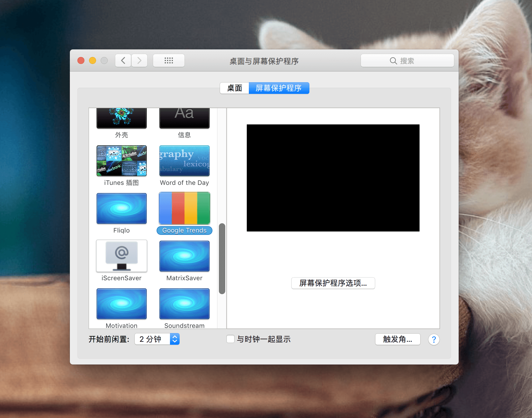
Task: Pick the MatrixSaver screen saver thumbnail
Action: click(185, 256)
